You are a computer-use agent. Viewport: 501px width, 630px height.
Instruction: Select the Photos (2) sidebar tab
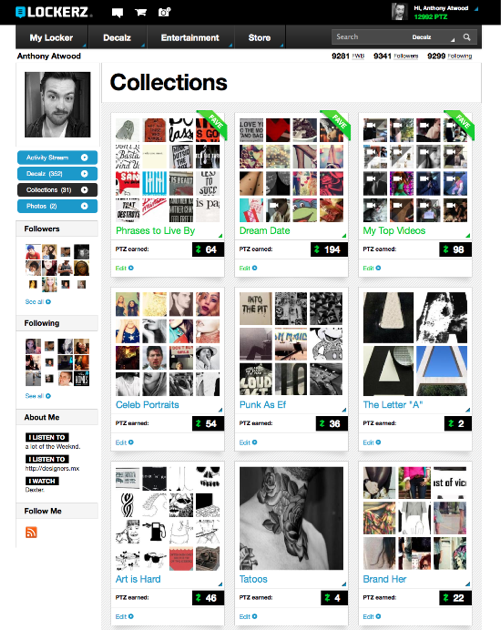[57, 206]
